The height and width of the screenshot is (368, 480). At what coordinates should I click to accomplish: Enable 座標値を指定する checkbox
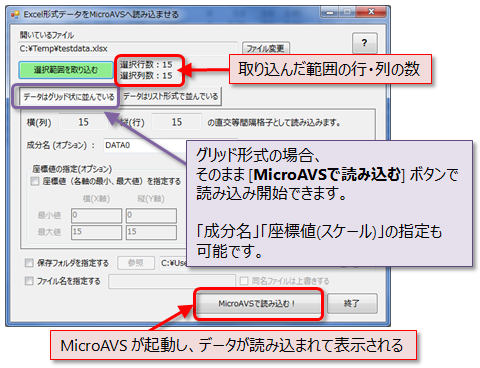35,181
